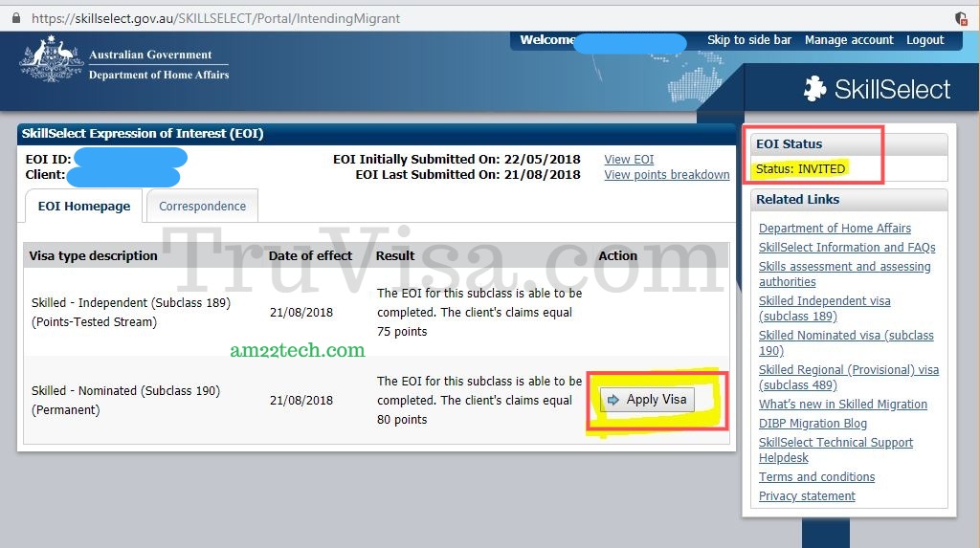Select the EOI Homepage tab
The image size is (980, 548).
(x=84, y=207)
